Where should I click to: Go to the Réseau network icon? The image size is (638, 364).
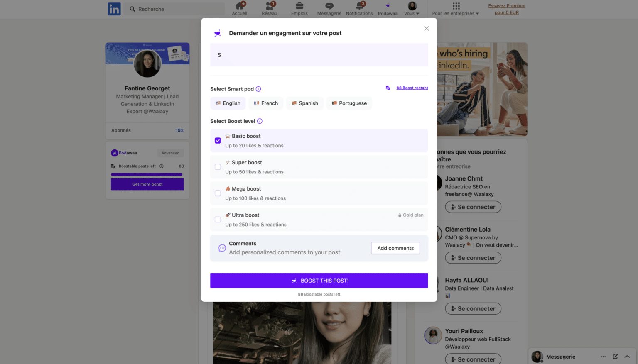(x=270, y=6)
